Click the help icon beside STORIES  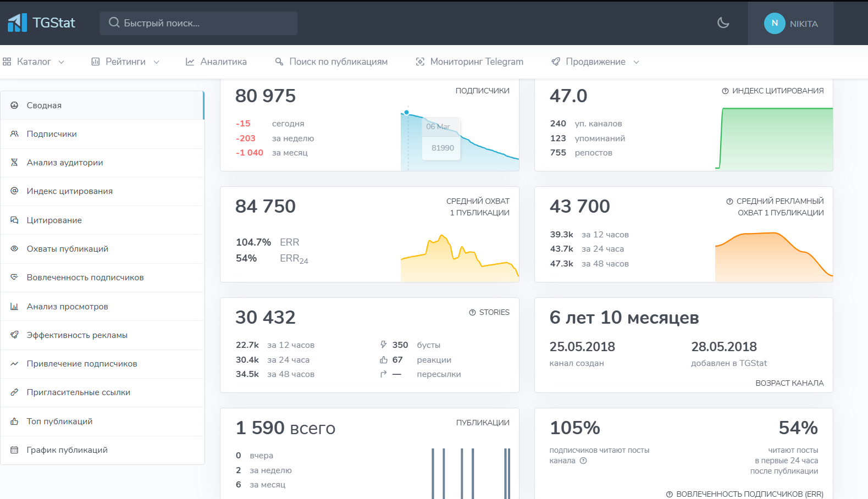tap(472, 312)
